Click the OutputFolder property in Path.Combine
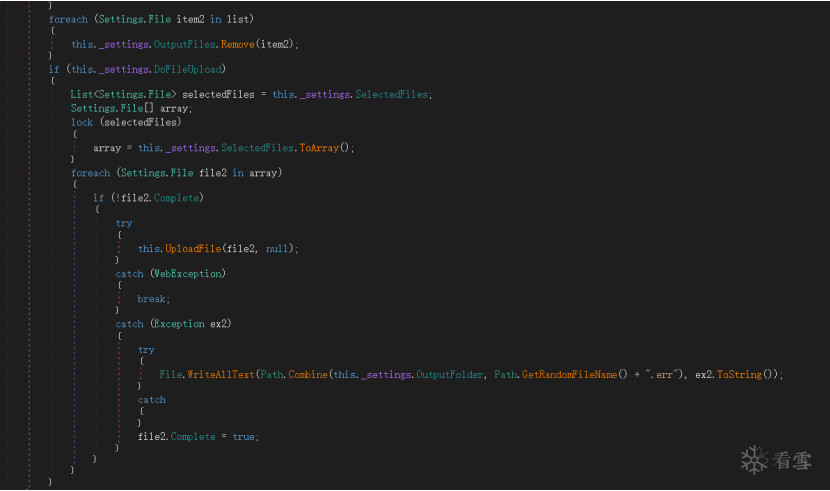 pos(449,375)
